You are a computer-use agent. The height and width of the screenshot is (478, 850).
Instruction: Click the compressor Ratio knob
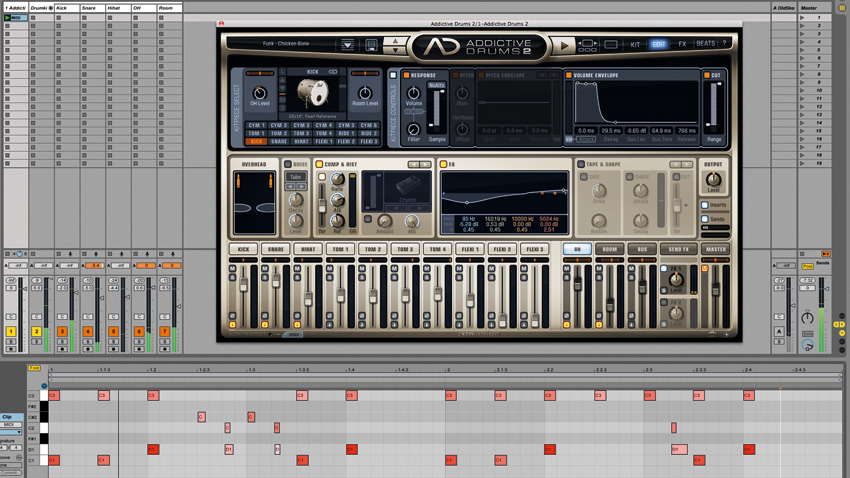337,179
